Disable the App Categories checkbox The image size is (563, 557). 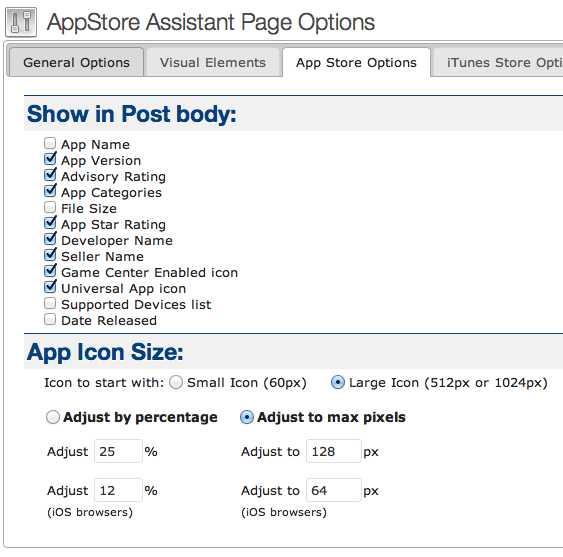click(50, 191)
